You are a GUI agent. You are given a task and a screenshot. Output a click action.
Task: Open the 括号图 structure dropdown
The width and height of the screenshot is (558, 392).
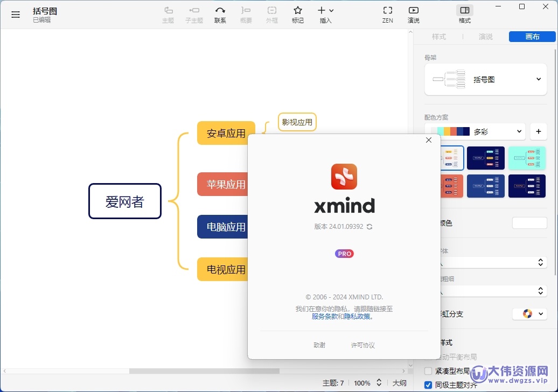click(538, 79)
